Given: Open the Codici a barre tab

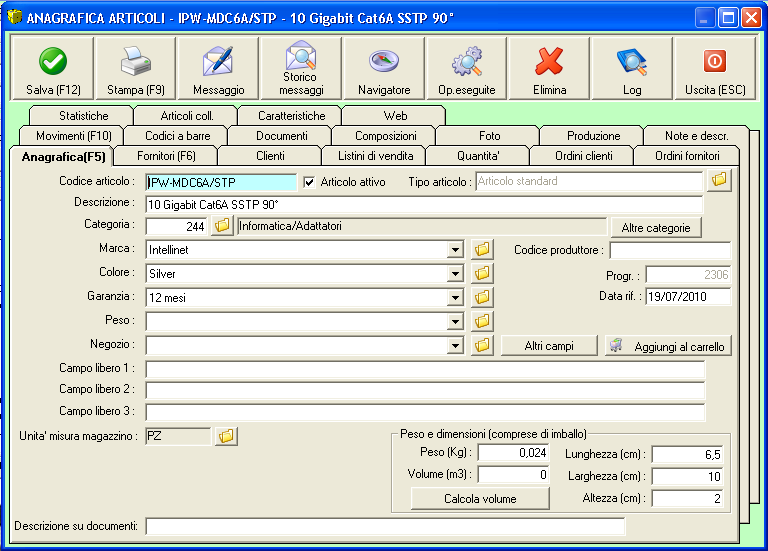Looking at the screenshot, I should click(x=176, y=136).
